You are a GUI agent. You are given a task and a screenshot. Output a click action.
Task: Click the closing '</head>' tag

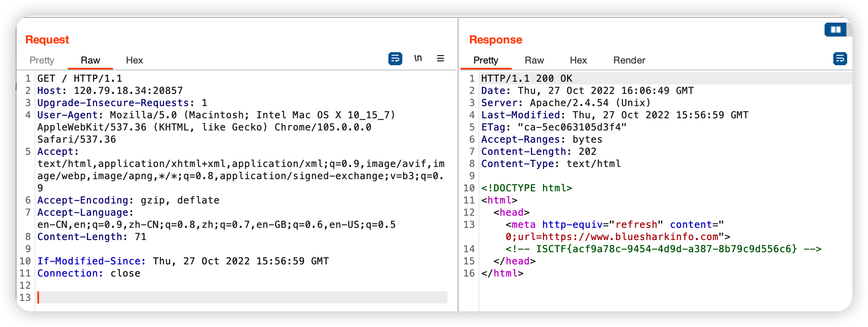[514, 261]
